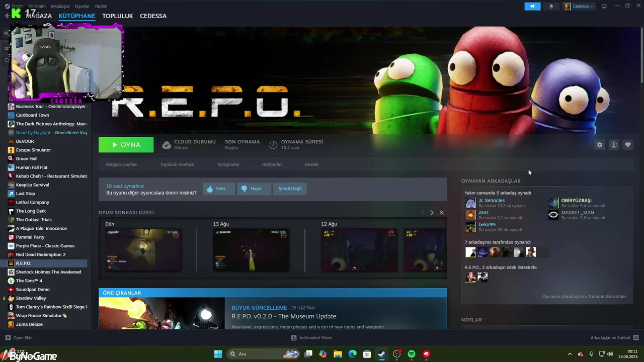Open the Topluluk Merkezi link
This screenshot has width=644, height=362.
tap(177, 164)
